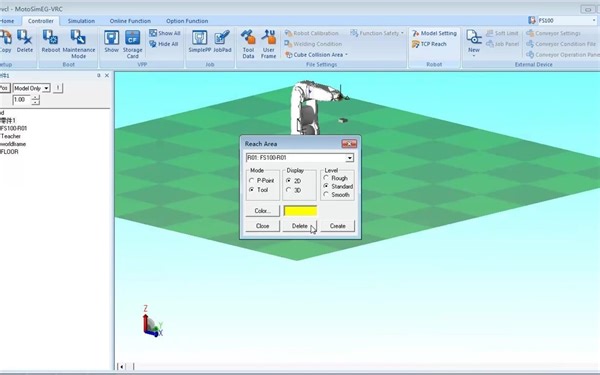Image resolution: width=600 pixels, height=375 pixels.
Task: Click the VPP Show icon
Action: [x=111, y=41]
